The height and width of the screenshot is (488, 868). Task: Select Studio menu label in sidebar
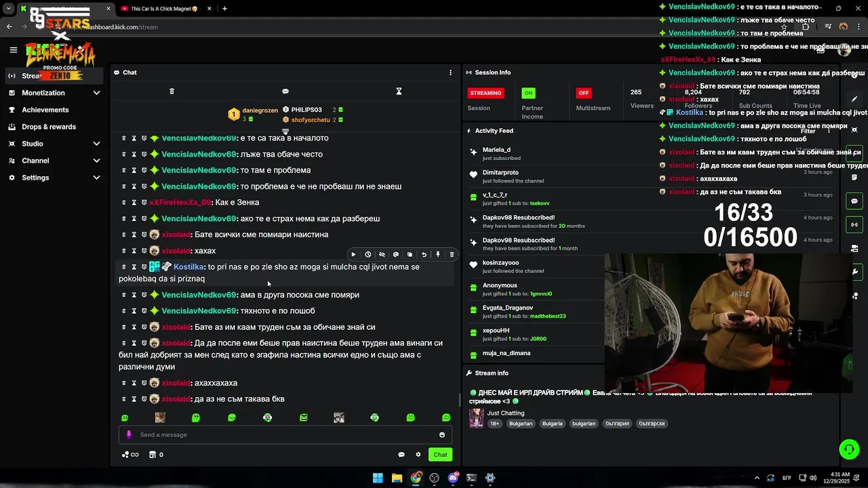pyautogui.click(x=33, y=144)
